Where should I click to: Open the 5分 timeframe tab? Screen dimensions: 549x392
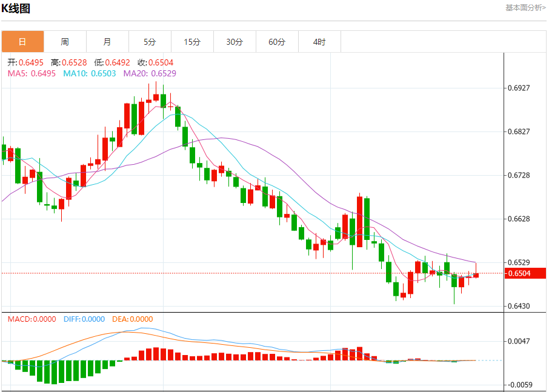tap(150, 42)
